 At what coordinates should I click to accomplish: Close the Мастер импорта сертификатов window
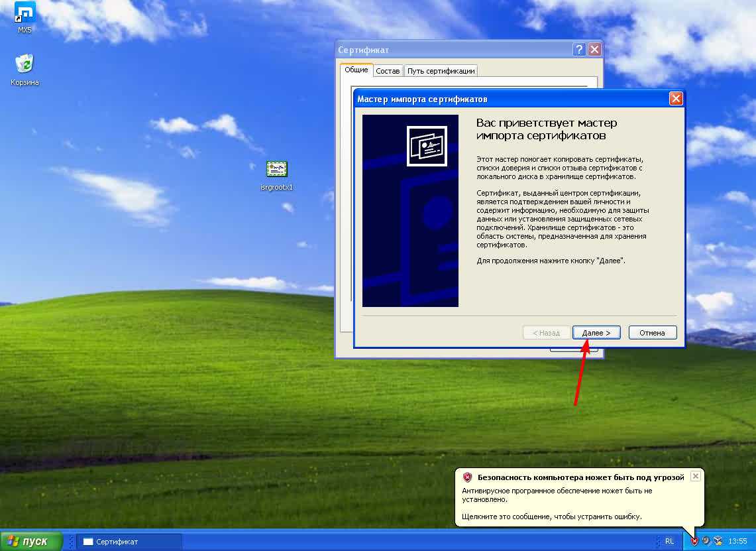tap(676, 99)
